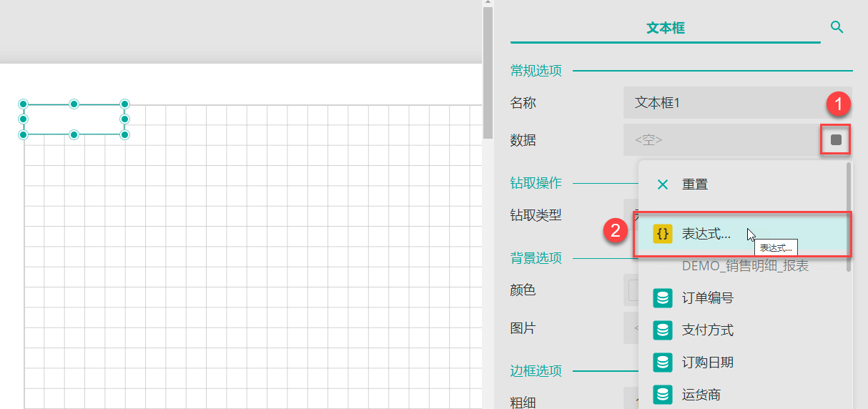This screenshot has width=868, height=409.
Task: Click the yellow braces 表达式 icon
Action: point(663,233)
